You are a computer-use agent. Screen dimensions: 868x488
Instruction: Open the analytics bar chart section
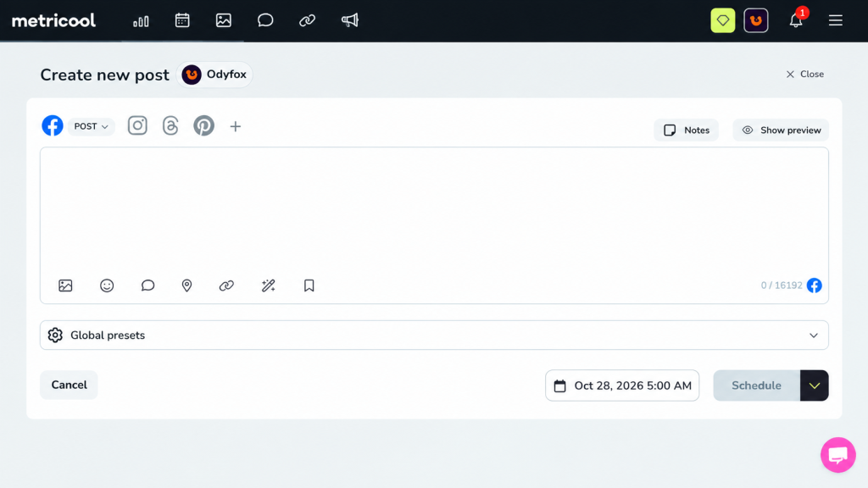[141, 21]
